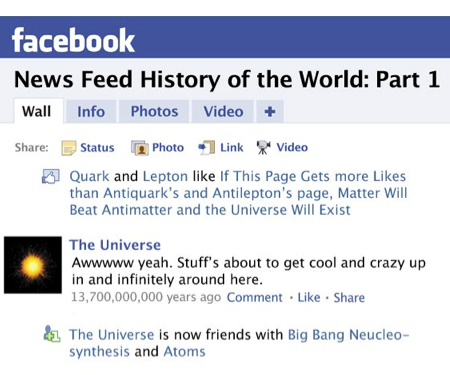Like The Universe's post
Screen dimensions: 450x375
point(309,297)
